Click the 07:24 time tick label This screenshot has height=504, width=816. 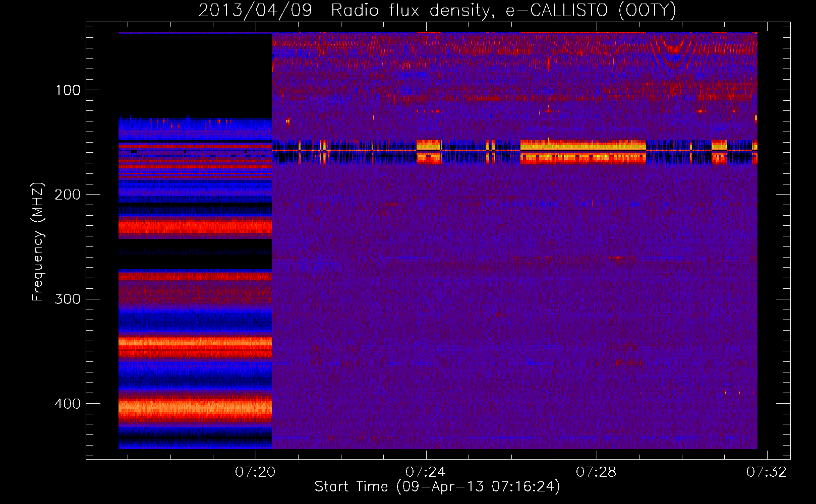pos(426,472)
